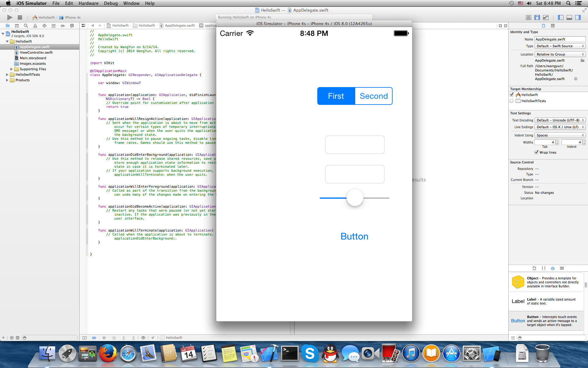
Task: Check HelloSwiftTests target membership
Action: tap(512, 101)
